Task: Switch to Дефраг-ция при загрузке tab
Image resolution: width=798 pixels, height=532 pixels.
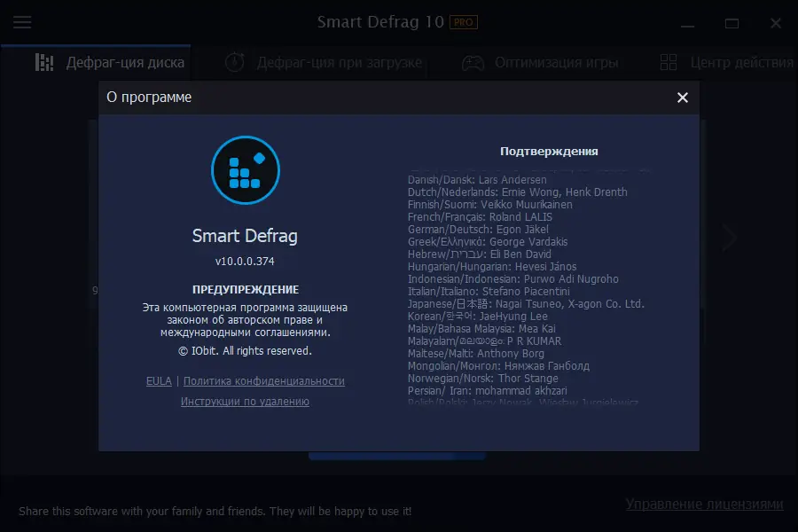Action: pyautogui.click(x=323, y=63)
